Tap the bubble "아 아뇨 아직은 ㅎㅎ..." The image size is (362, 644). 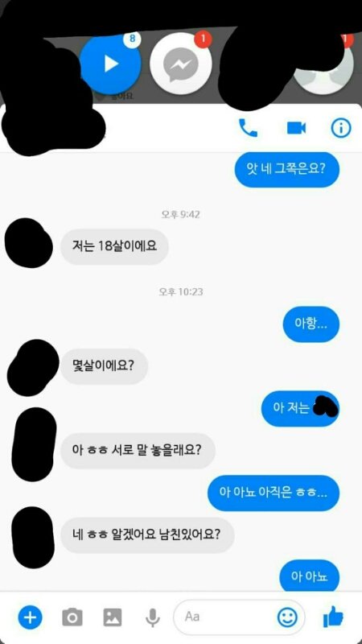(274, 493)
